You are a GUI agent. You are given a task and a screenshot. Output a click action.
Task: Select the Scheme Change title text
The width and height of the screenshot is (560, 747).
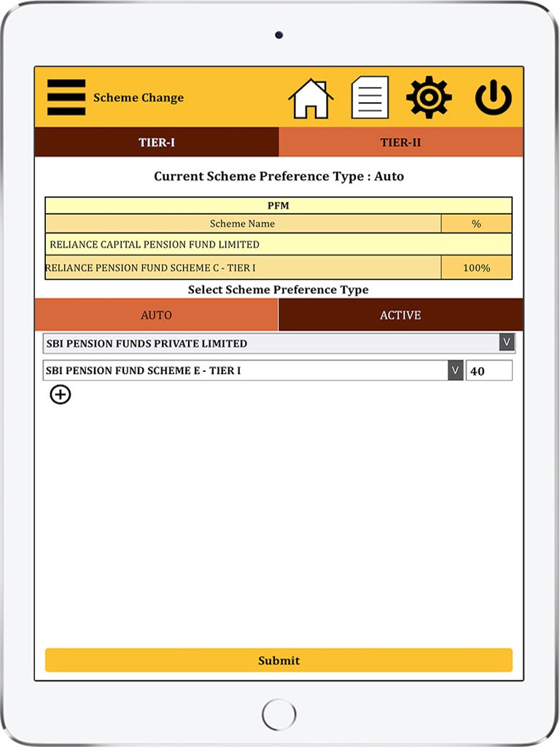pyautogui.click(x=139, y=98)
